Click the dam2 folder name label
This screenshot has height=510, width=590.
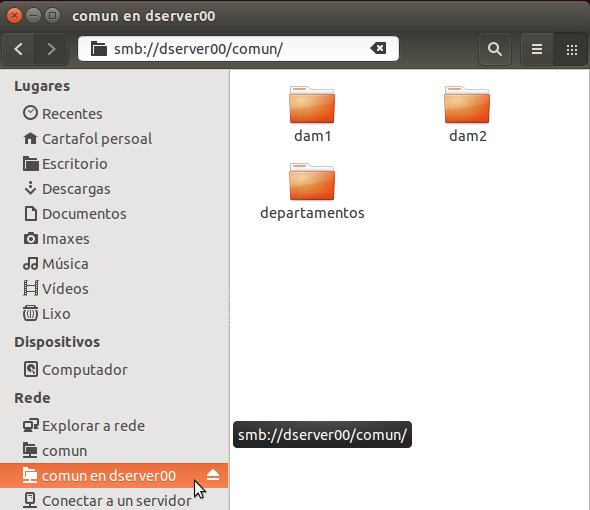click(x=468, y=136)
